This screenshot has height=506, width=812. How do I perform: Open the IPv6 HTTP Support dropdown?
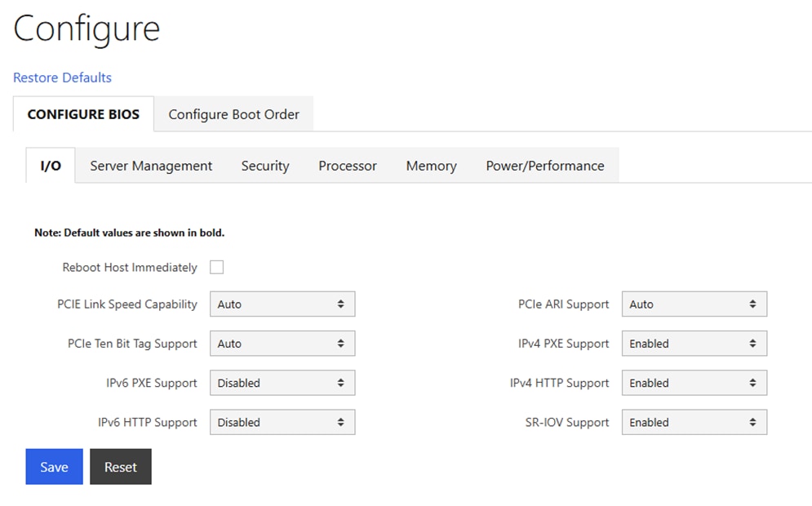[x=282, y=422]
